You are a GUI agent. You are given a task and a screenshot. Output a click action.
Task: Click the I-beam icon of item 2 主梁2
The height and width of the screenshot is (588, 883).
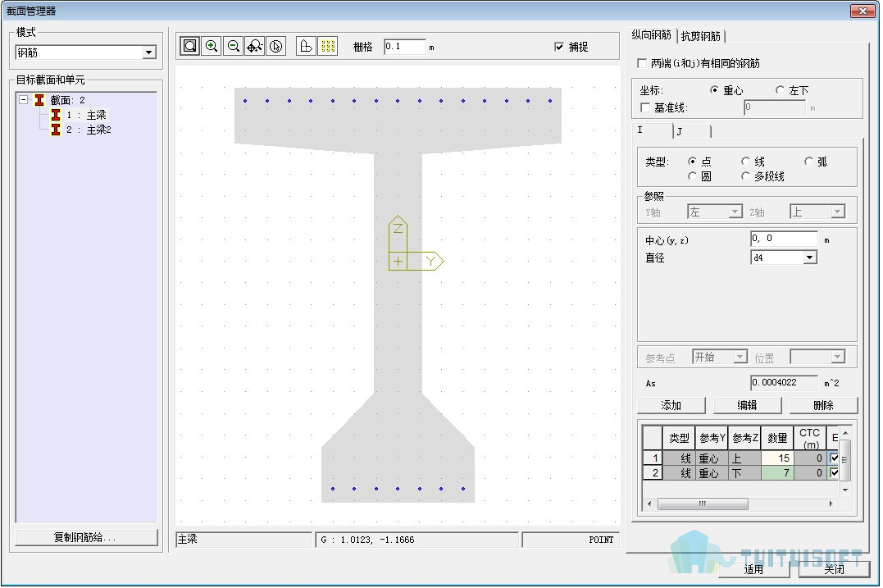point(56,130)
